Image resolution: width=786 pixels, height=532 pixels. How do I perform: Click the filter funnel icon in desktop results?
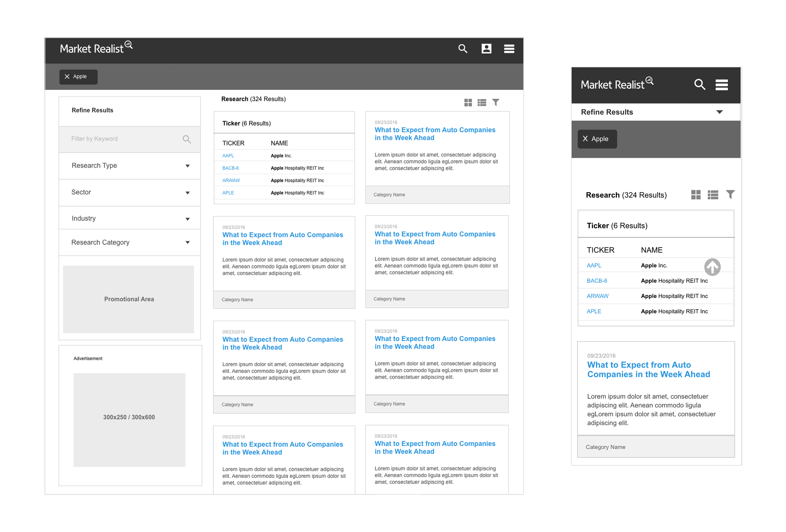click(495, 102)
